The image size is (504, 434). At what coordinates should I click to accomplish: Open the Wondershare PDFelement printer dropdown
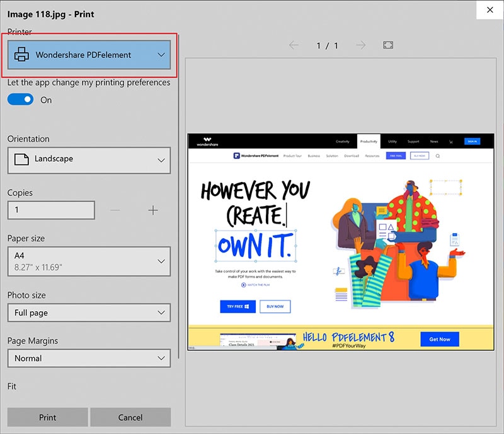click(89, 55)
